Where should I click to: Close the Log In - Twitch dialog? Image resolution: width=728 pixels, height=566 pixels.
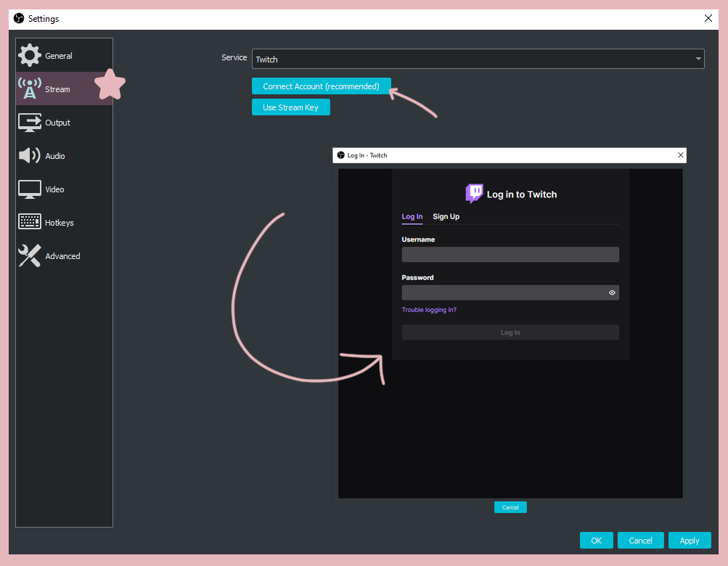point(681,155)
